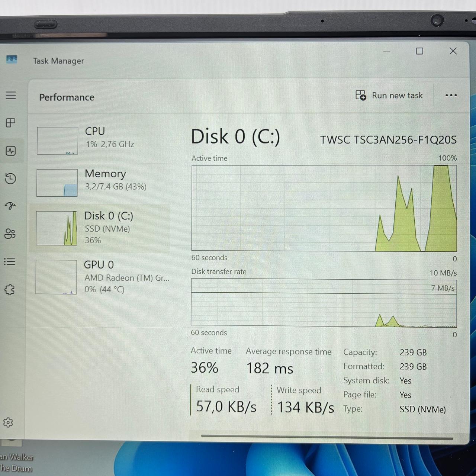Click the CPU mini graph thumbnail
Screen dimensions: 476x476
coord(57,141)
